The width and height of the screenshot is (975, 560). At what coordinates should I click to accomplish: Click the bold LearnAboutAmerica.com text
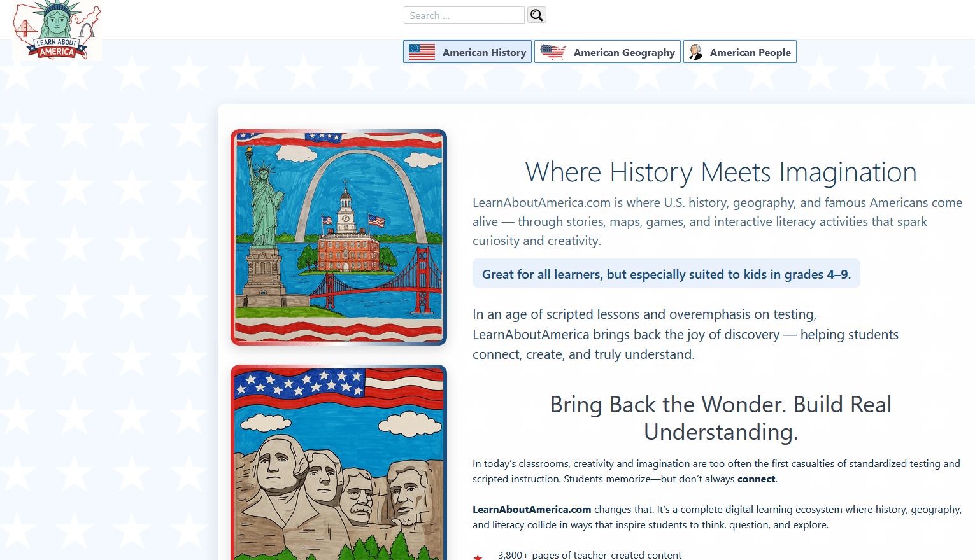532,510
